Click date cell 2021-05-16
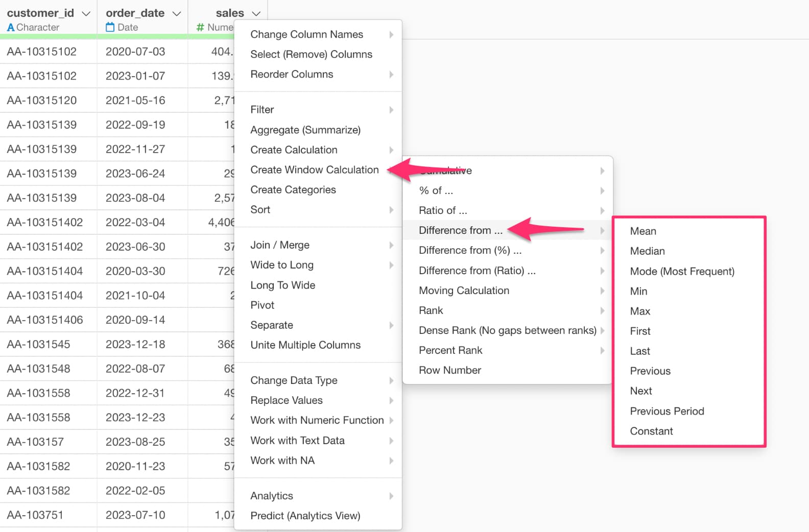Screen dimensions: 809x532 pos(142,100)
